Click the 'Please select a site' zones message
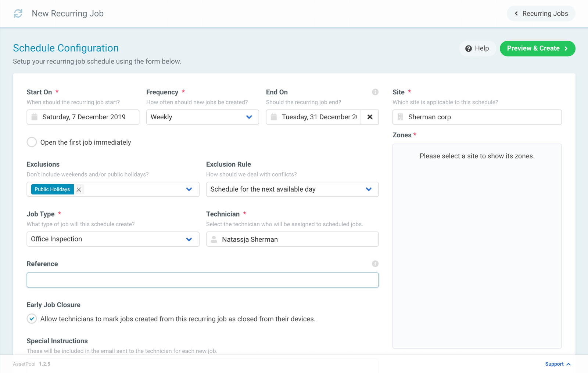Viewport: 588px width, 373px height. 477,156
